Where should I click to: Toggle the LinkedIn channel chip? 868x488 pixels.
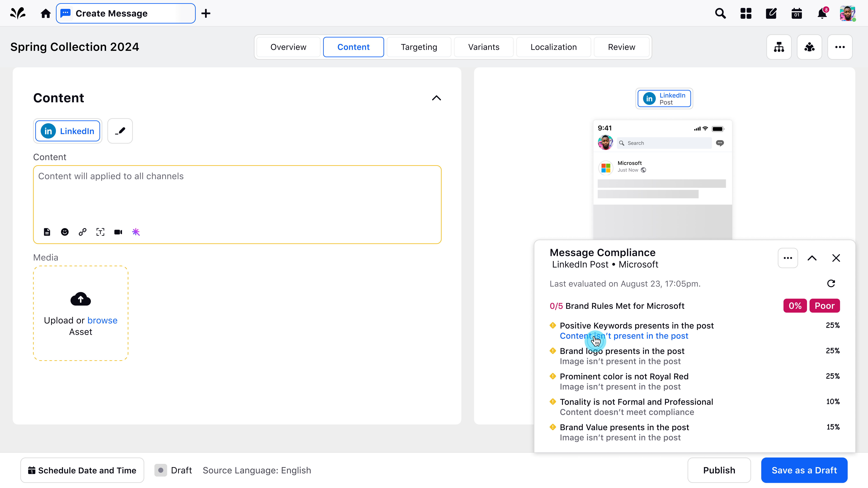(68, 131)
